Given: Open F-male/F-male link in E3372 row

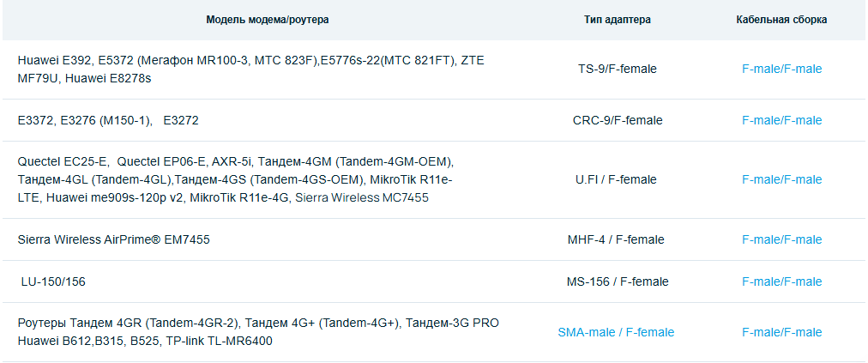Looking at the screenshot, I should pos(781,120).
